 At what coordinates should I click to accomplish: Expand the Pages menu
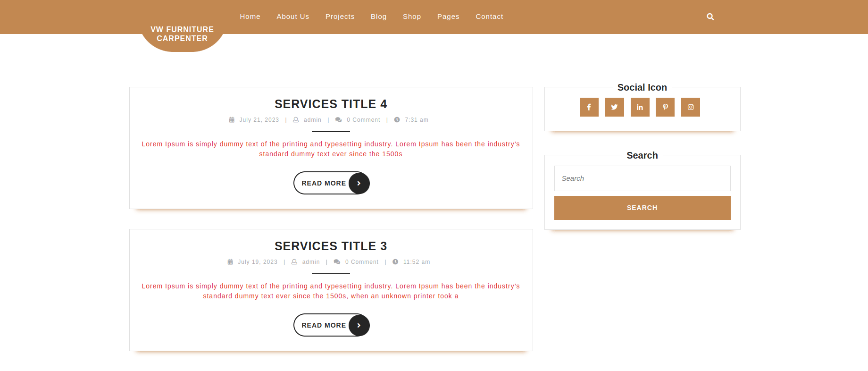[x=448, y=17]
